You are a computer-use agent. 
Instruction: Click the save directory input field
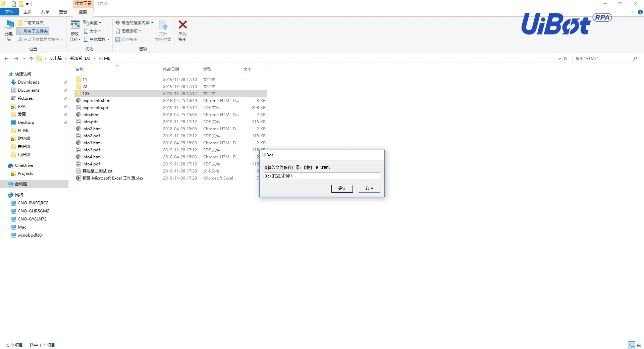tap(322, 176)
